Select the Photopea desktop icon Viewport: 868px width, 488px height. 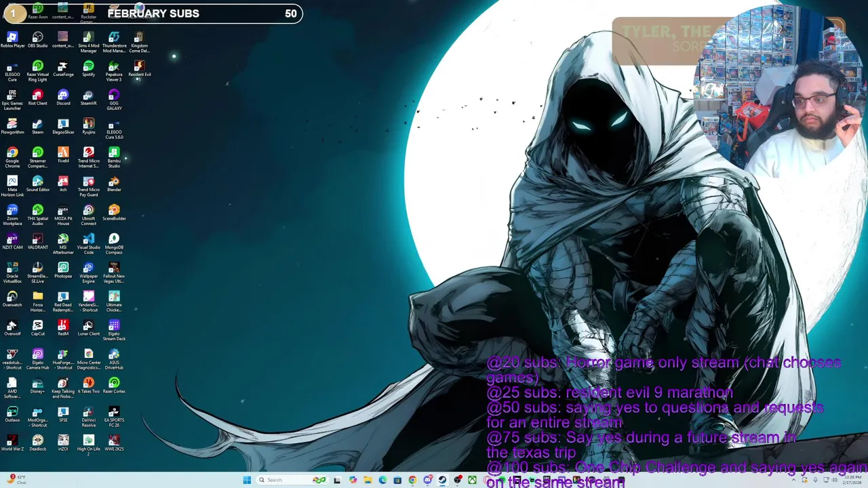point(63,270)
